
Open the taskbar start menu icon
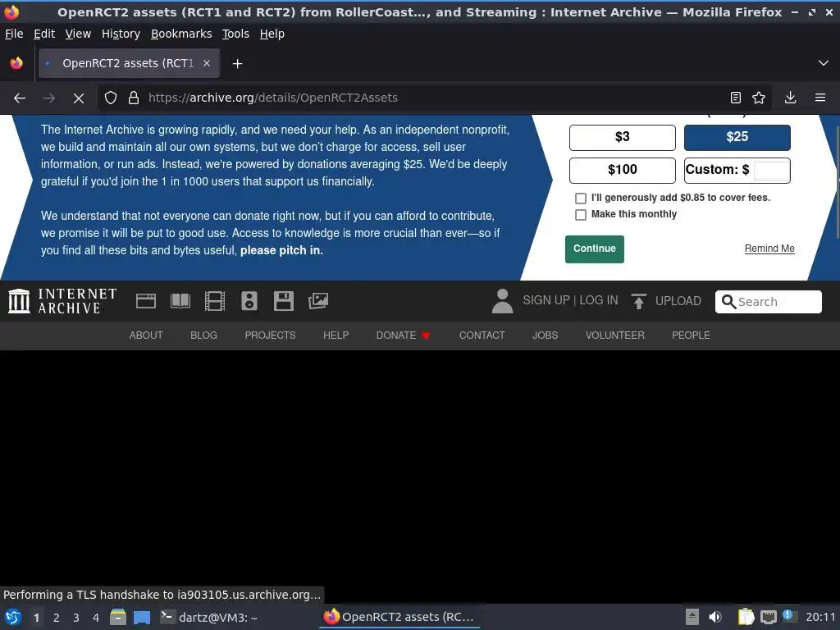(x=13, y=617)
